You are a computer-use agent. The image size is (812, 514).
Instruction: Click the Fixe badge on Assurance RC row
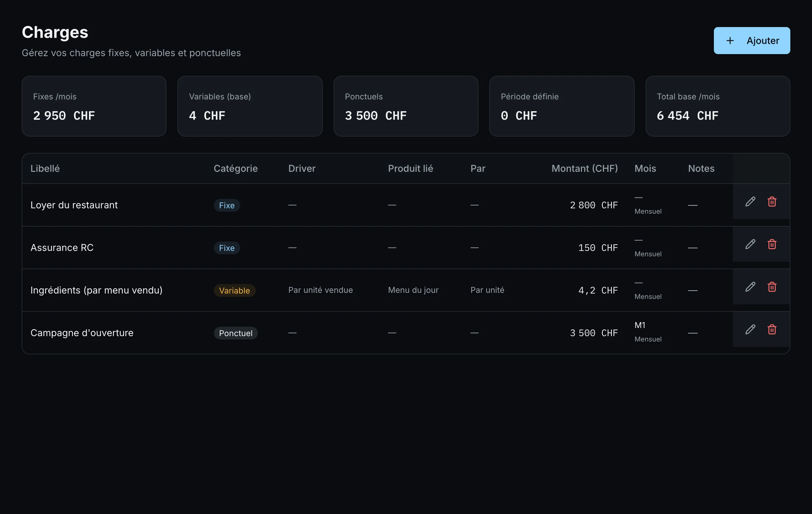[227, 248]
